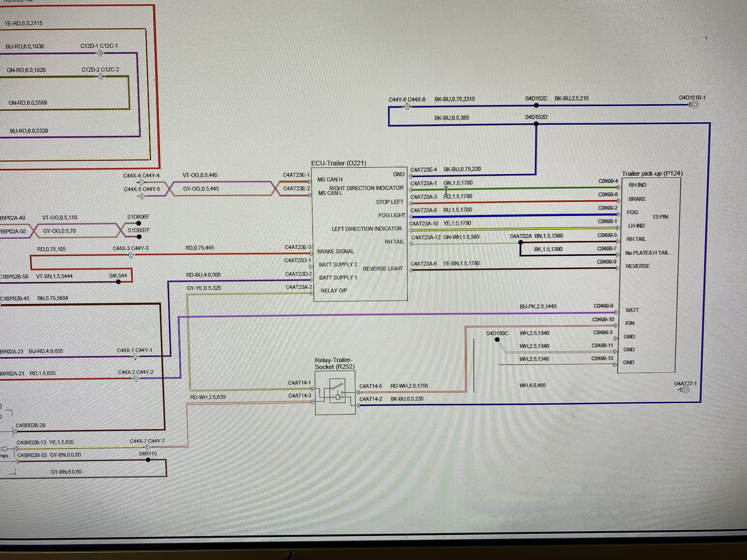Select the ECU-Trailer (D221) title
747x560 pixels.
338,163
